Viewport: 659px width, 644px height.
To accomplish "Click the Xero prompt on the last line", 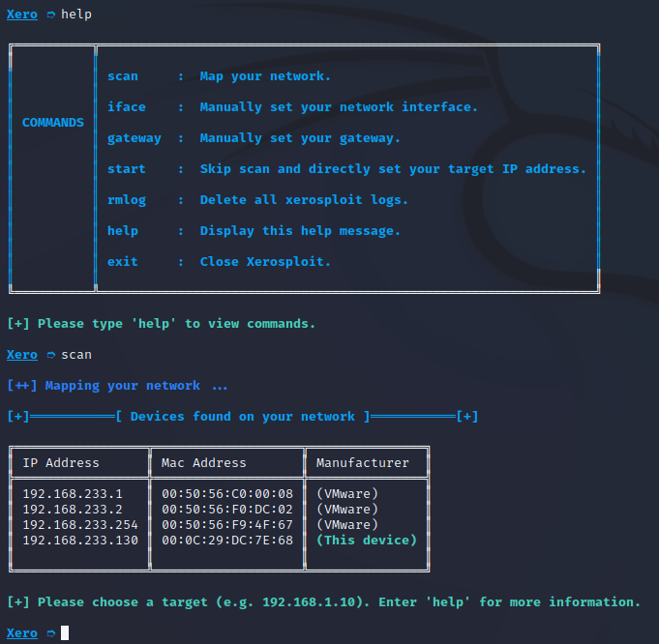I will coord(22,633).
